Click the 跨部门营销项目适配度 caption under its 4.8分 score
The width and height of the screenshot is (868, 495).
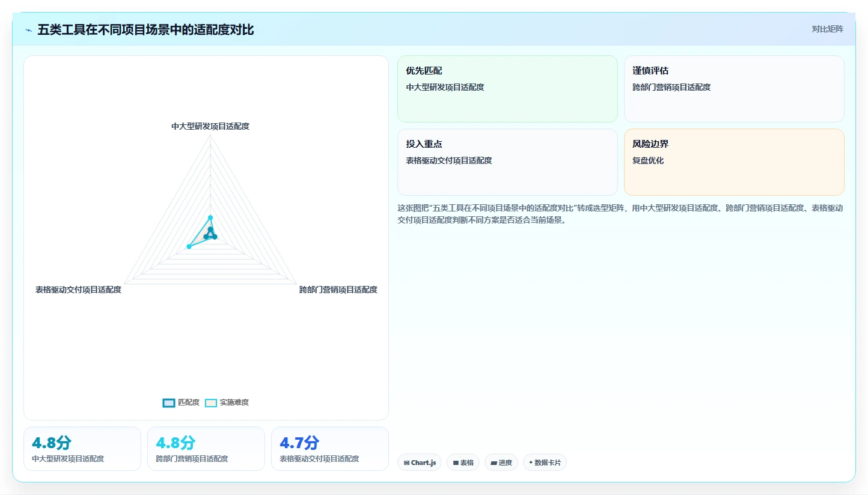click(x=192, y=459)
